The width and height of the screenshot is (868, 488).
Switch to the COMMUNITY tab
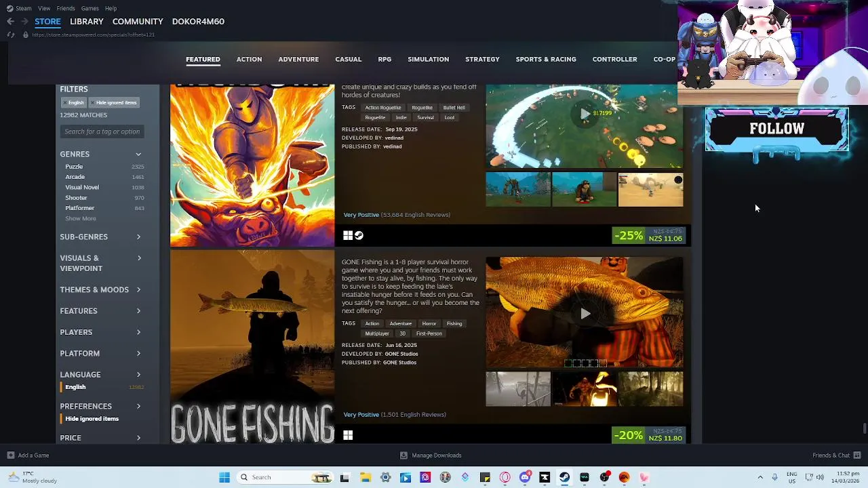click(x=138, y=22)
